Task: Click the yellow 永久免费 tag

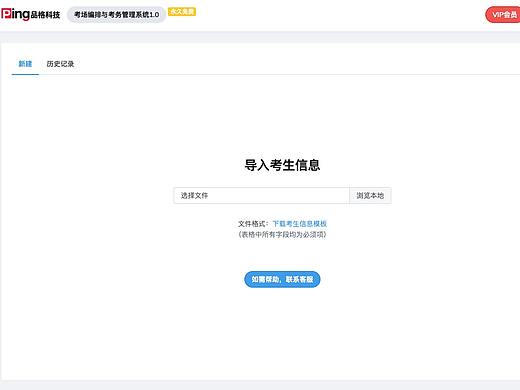Action: click(x=182, y=12)
